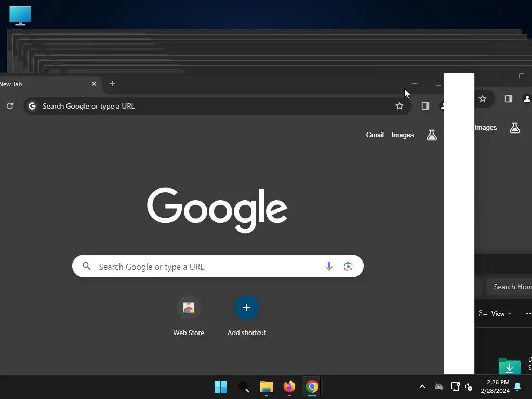Click the Search Home box in File Explorer

tap(509, 287)
